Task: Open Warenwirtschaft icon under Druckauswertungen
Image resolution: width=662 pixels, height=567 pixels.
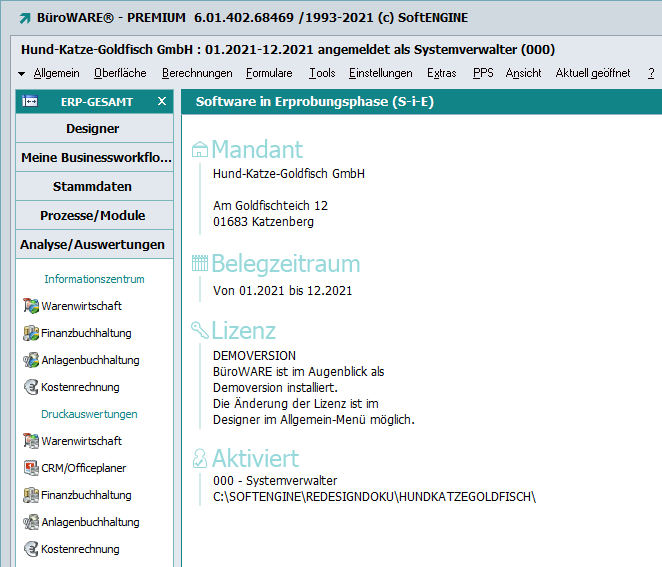Action: (31, 441)
